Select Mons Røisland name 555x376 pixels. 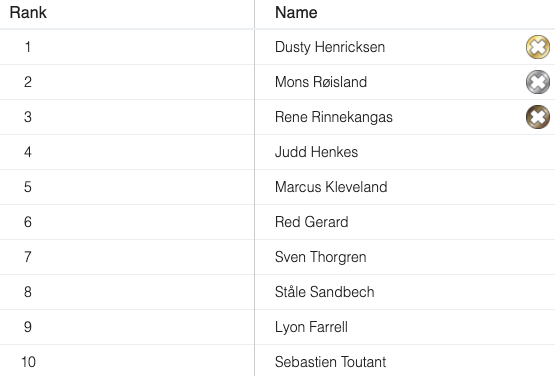coord(321,82)
